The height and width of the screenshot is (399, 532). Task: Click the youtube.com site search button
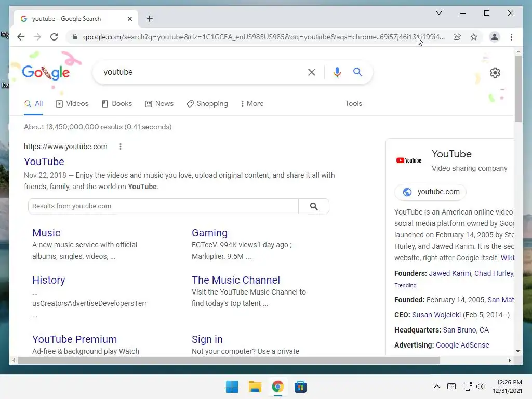(314, 206)
